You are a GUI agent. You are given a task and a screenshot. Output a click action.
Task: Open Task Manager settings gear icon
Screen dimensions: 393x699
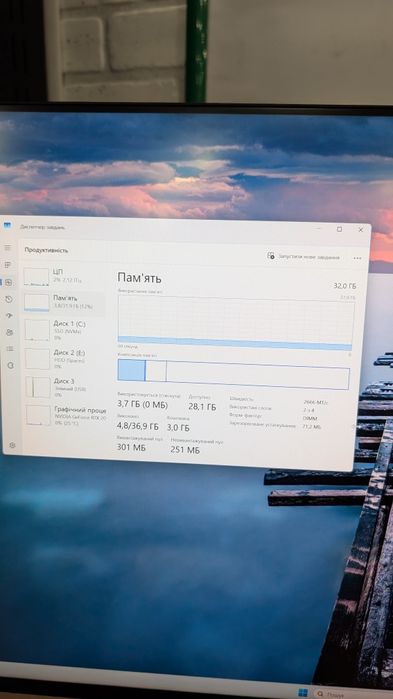12,445
